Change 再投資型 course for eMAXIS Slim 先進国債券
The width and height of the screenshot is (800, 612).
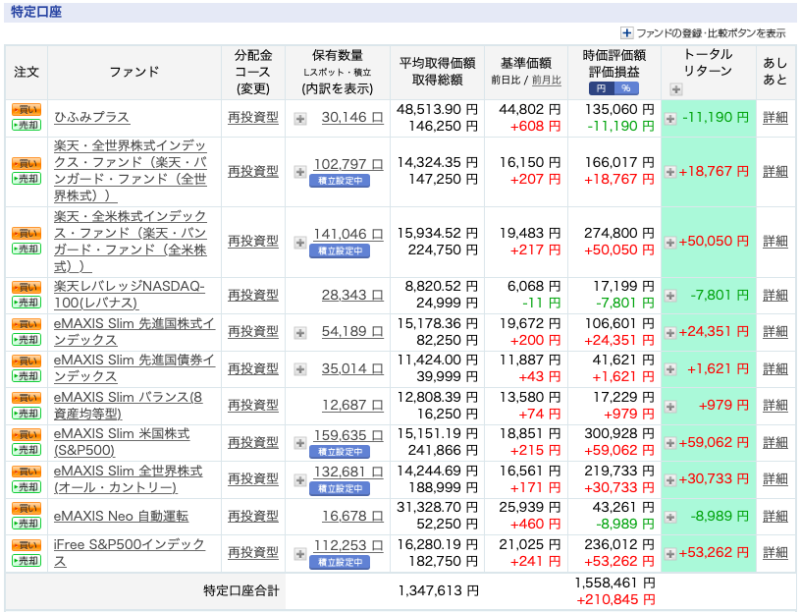point(253,368)
